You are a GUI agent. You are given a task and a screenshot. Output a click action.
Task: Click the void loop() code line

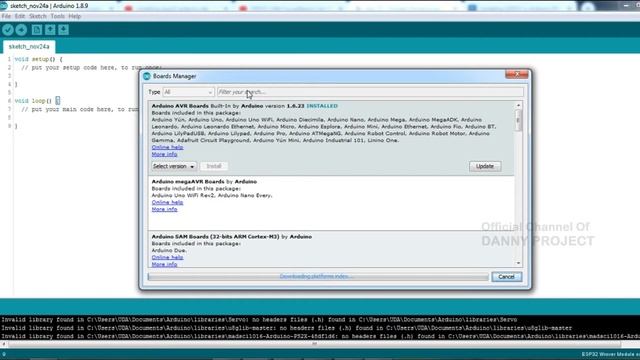coord(37,101)
